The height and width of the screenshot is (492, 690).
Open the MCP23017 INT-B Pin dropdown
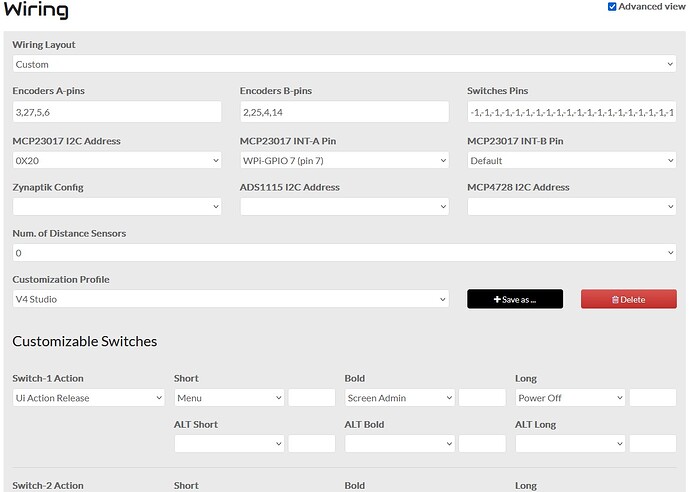click(572, 160)
